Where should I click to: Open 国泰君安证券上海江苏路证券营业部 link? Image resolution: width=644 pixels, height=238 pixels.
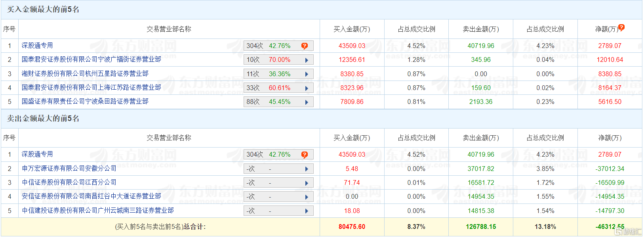(91, 87)
